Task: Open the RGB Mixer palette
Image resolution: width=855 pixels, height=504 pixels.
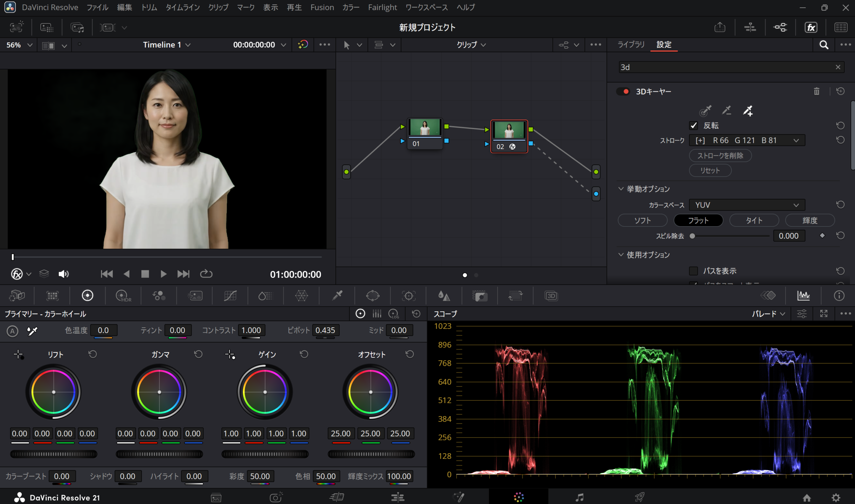Action: pyautogui.click(x=159, y=296)
